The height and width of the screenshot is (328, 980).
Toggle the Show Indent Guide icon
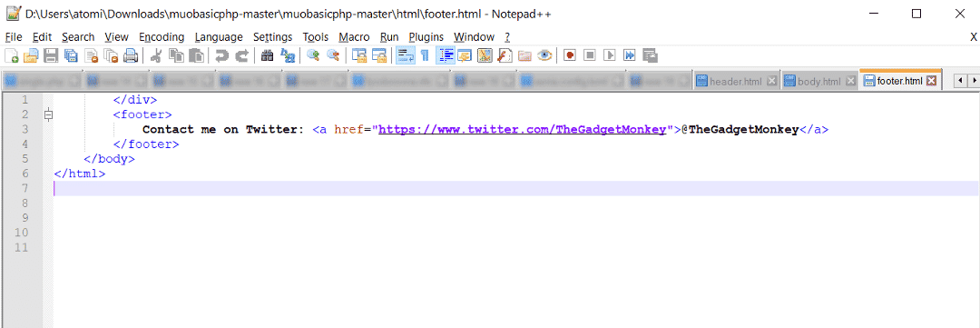pos(445,55)
